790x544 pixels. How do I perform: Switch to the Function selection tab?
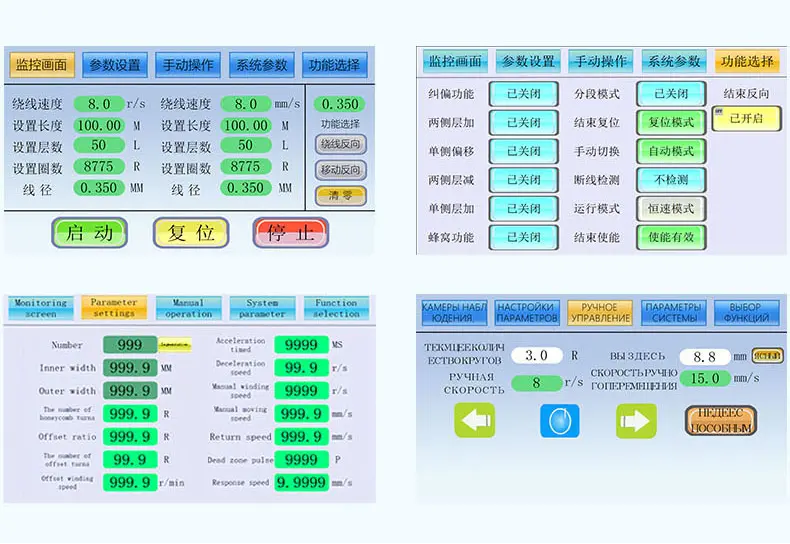(x=336, y=308)
